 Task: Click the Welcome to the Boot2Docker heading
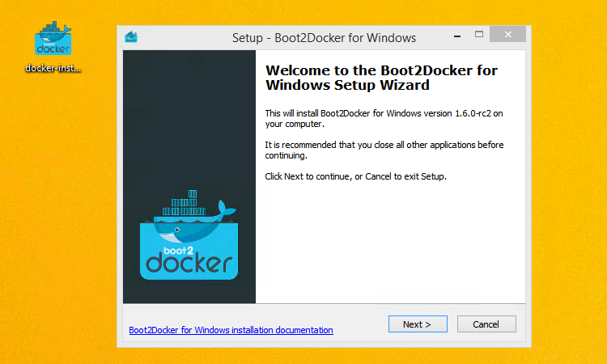(x=381, y=78)
